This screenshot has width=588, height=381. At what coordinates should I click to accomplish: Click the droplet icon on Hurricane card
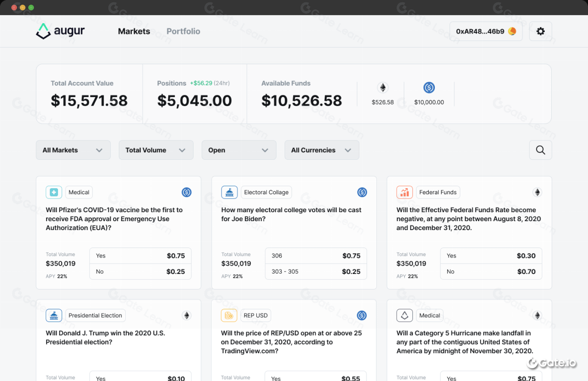click(405, 315)
